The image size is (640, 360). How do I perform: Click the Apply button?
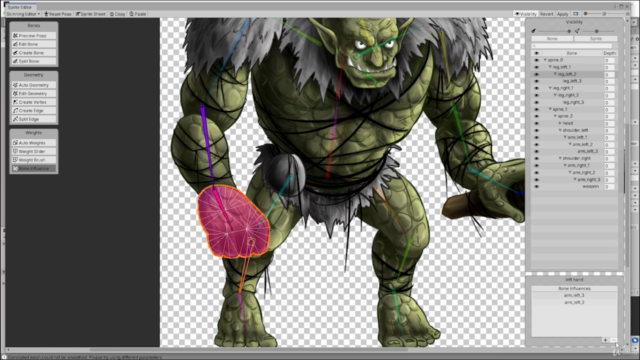[562, 14]
